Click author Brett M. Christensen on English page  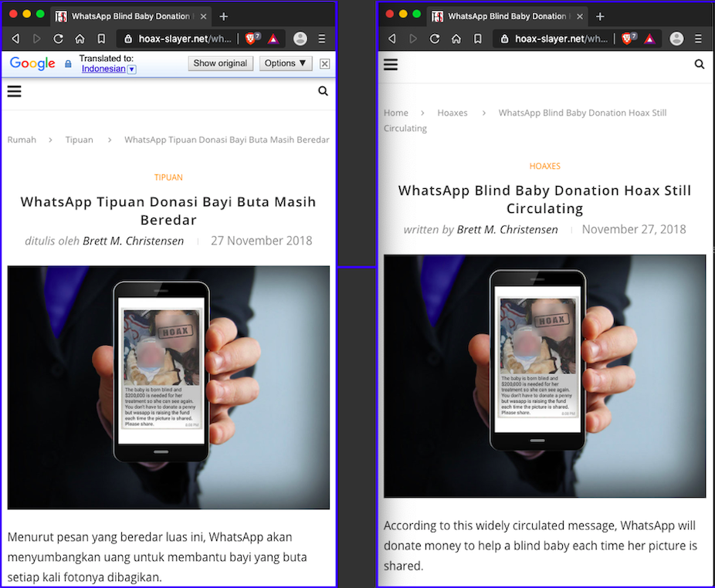507,229
